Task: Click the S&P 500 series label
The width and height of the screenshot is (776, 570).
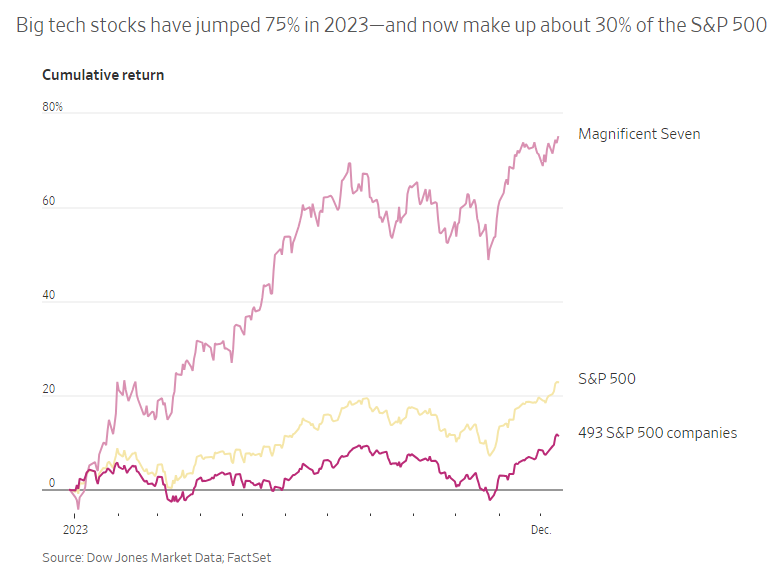Action: coord(607,379)
